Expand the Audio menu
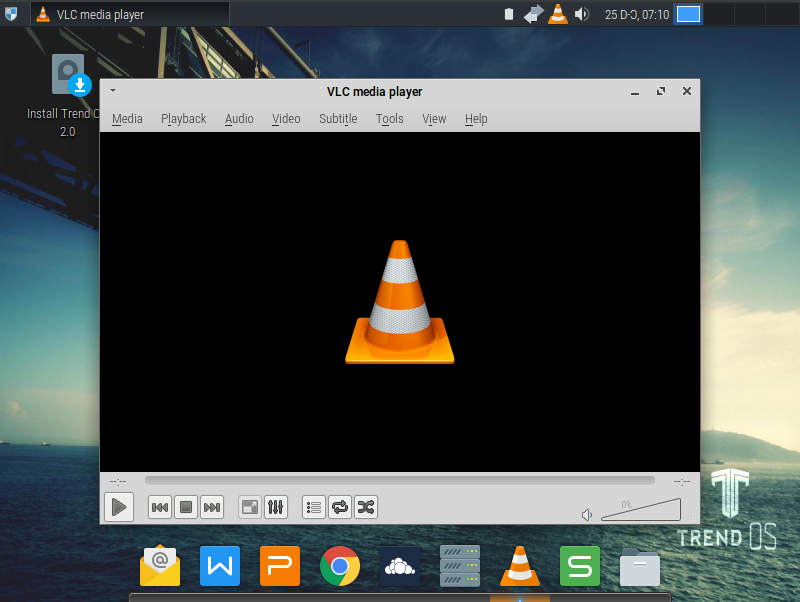The image size is (800, 602). tap(239, 118)
